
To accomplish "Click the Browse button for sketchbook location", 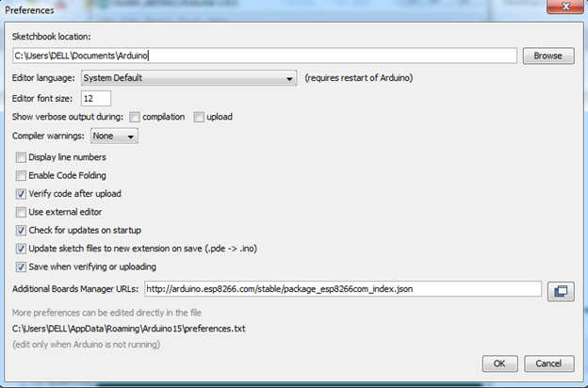I will point(548,56).
